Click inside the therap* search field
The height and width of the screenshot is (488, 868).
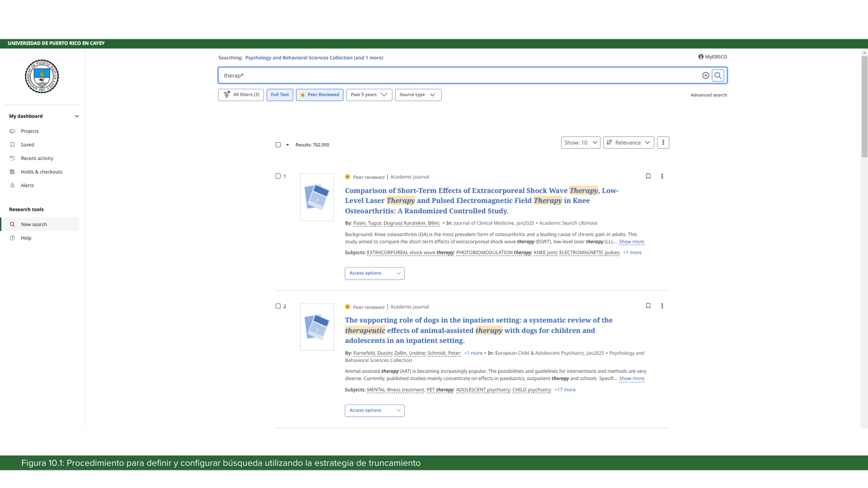[x=407, y=75]
